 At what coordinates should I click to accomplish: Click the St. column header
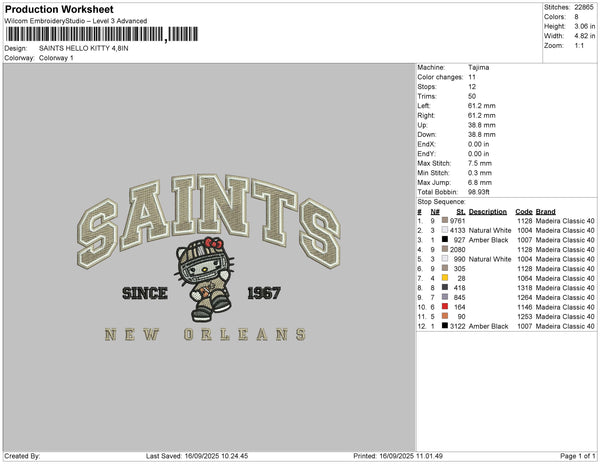pyautogui.click(x=461, y=212)
